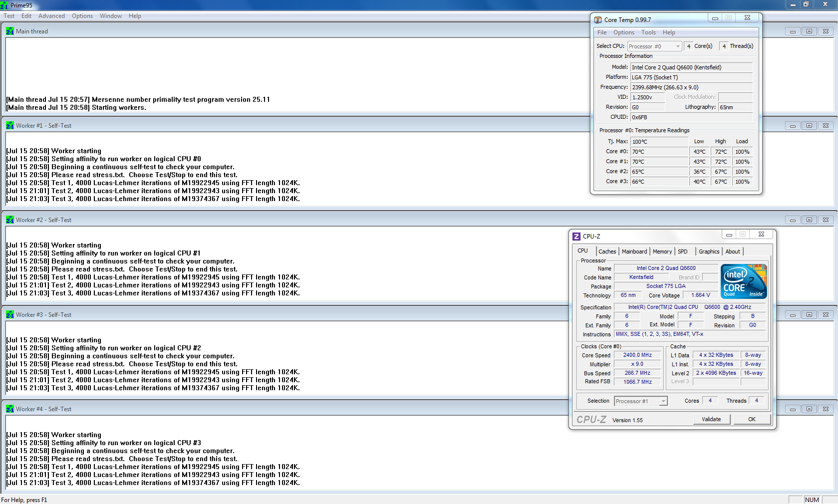Click the Tj. Max field showing 100°C

point(659,142)
